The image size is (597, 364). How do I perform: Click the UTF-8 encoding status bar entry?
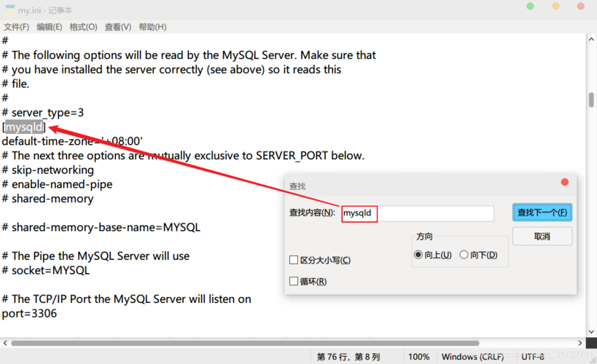[x=533, y=357]
